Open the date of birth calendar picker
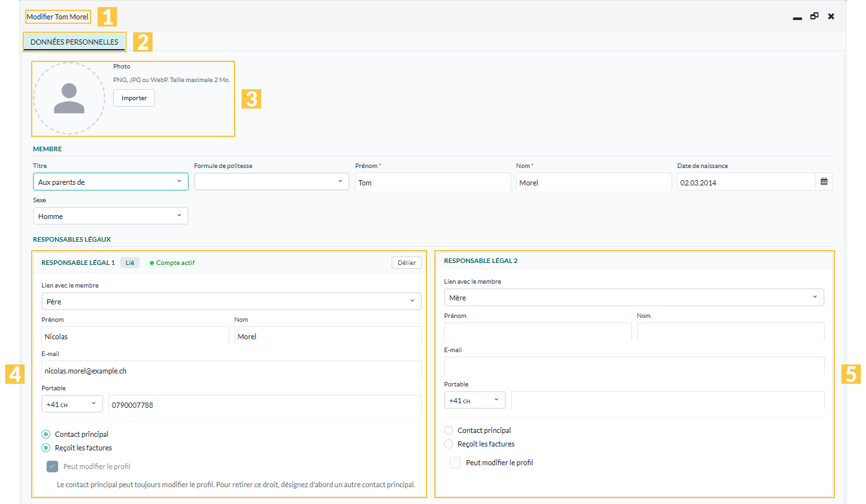The width and height of the screenshot is (866, 504). (x=824, y=182)
